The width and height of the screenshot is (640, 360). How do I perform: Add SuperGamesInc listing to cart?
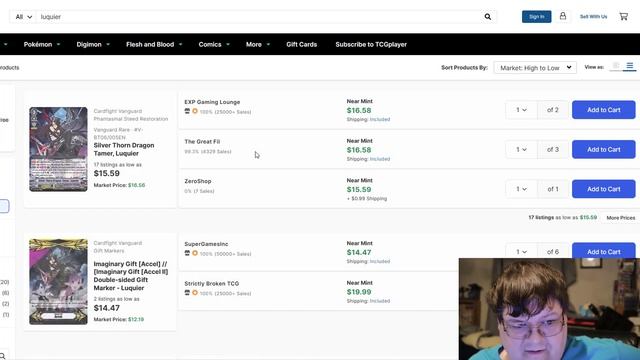[x=604, y=251]
